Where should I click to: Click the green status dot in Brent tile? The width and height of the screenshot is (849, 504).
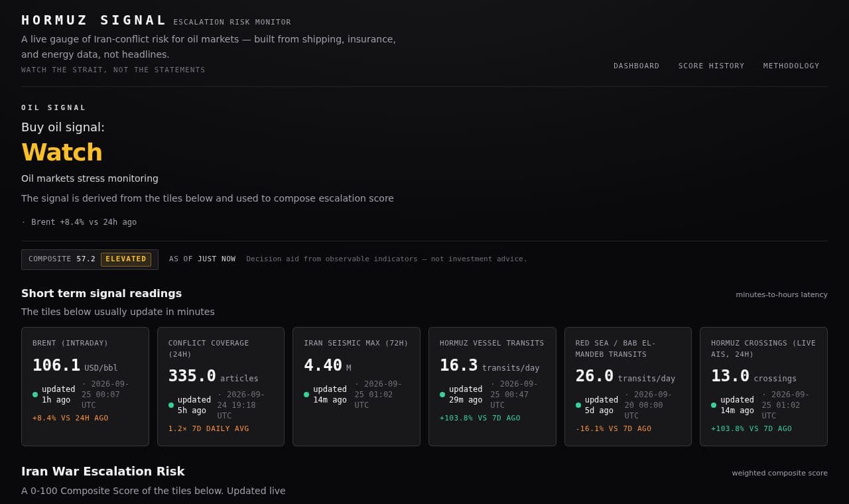coord(35,395)
